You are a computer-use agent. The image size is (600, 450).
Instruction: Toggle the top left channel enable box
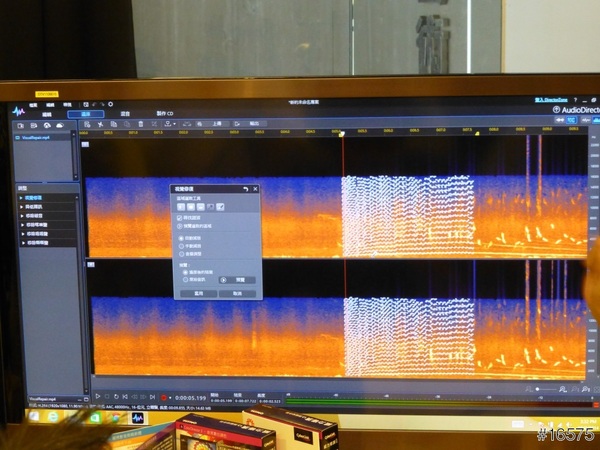tap(85, 144)
